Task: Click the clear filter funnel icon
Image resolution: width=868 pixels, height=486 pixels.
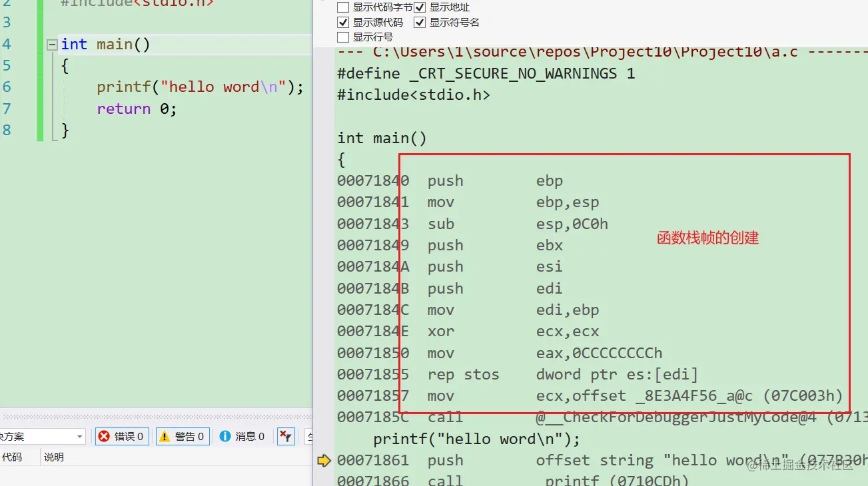Action: [286, 437]
